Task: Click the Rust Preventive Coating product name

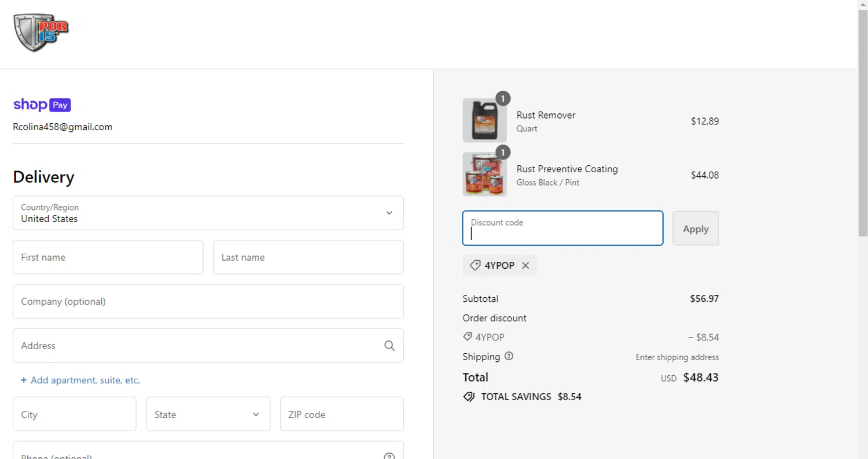Action: point(567,169)
